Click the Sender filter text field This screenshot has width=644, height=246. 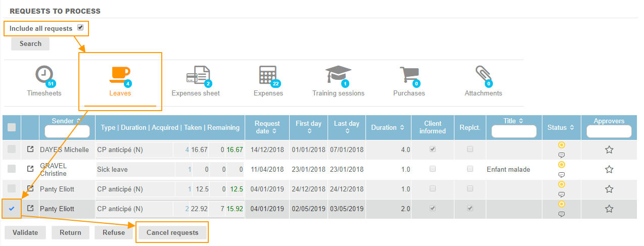[x=67, y=131]
